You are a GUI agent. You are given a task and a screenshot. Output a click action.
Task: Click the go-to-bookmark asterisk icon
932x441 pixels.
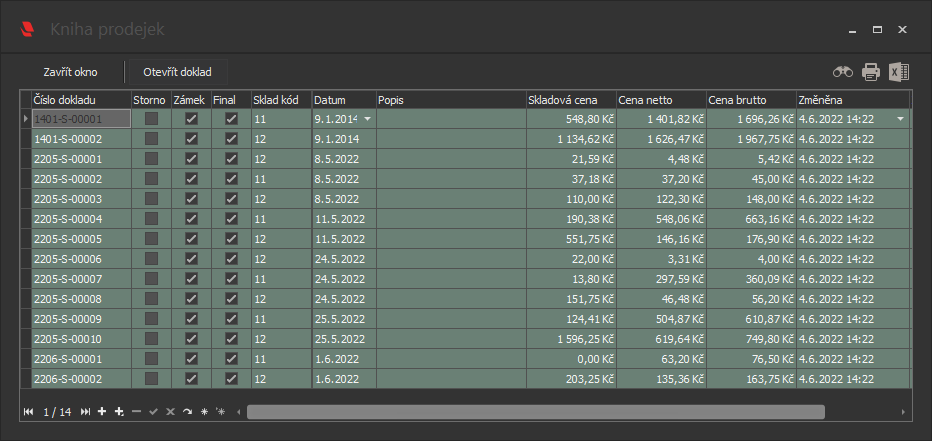(x=221, y=411)
